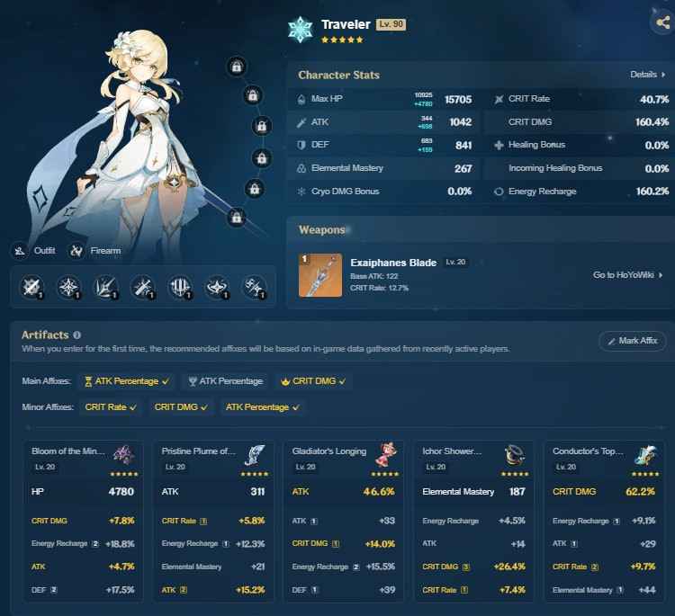Click the Firearm icon
675x616 pixels.
tap(76, 250)
